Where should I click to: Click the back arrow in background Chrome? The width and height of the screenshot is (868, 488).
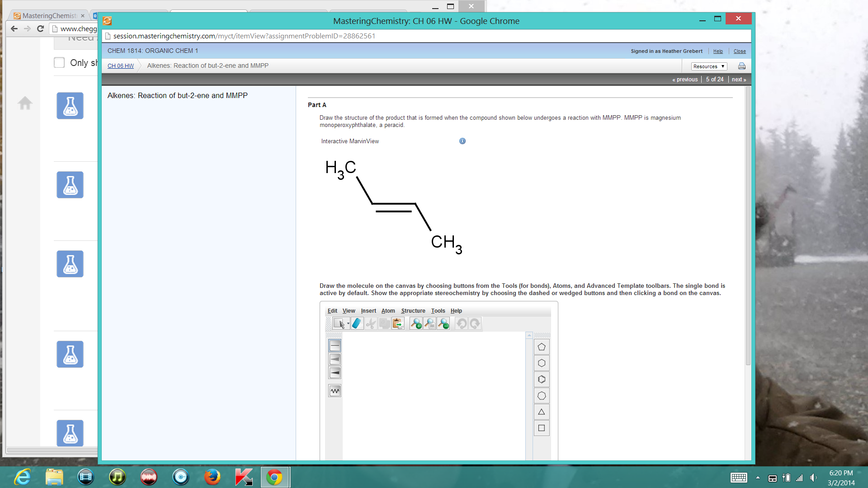click(x=14, y=28)
